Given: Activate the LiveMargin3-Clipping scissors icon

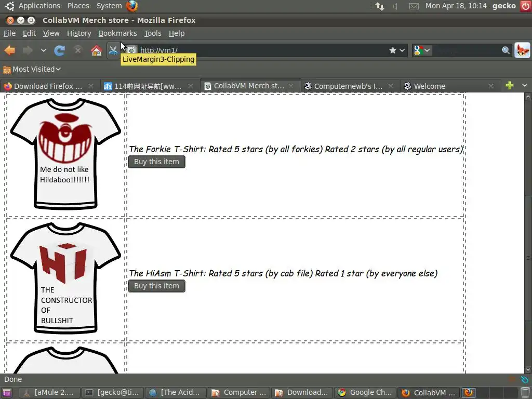Looking at the screenshot, I should click(x=113, y=50).
